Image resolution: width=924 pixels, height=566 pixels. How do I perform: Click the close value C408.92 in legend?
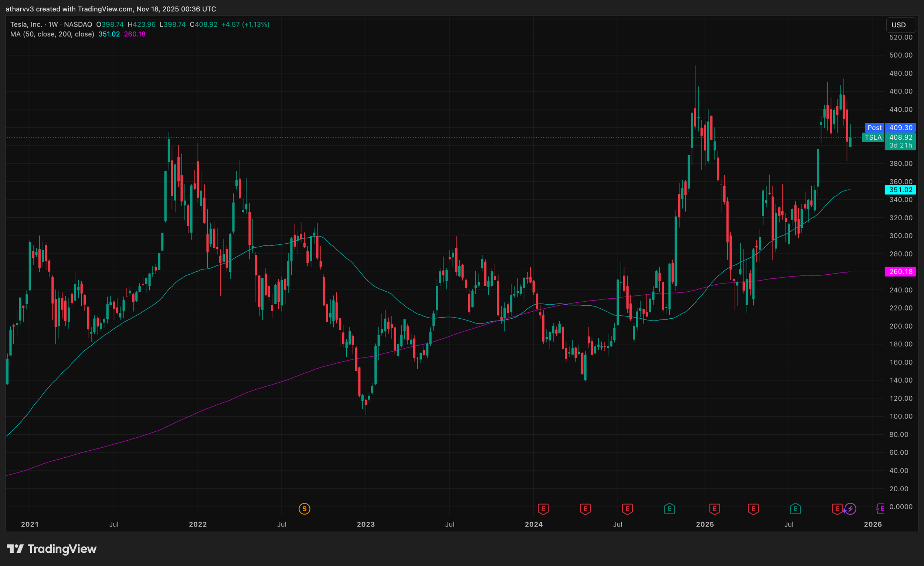point(204,24)
